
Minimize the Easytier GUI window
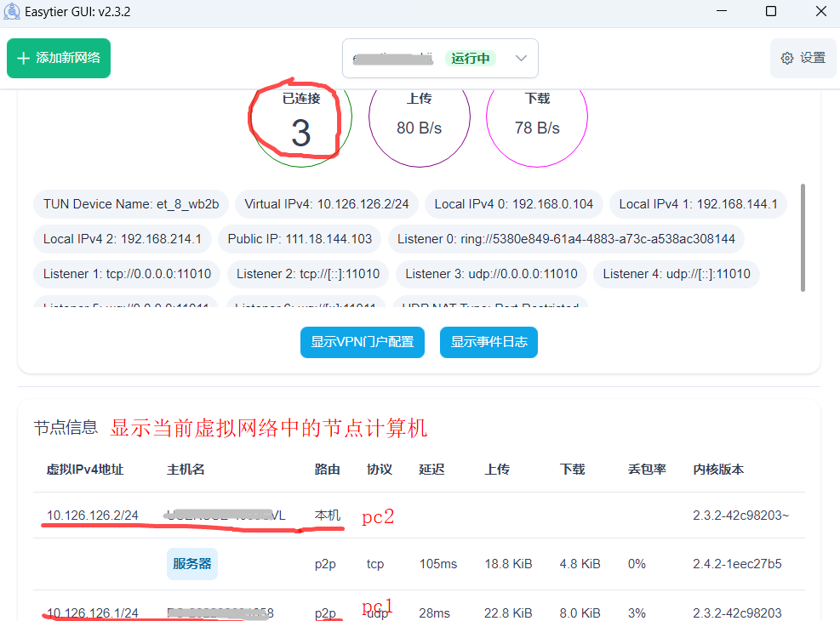pos(722,11)
